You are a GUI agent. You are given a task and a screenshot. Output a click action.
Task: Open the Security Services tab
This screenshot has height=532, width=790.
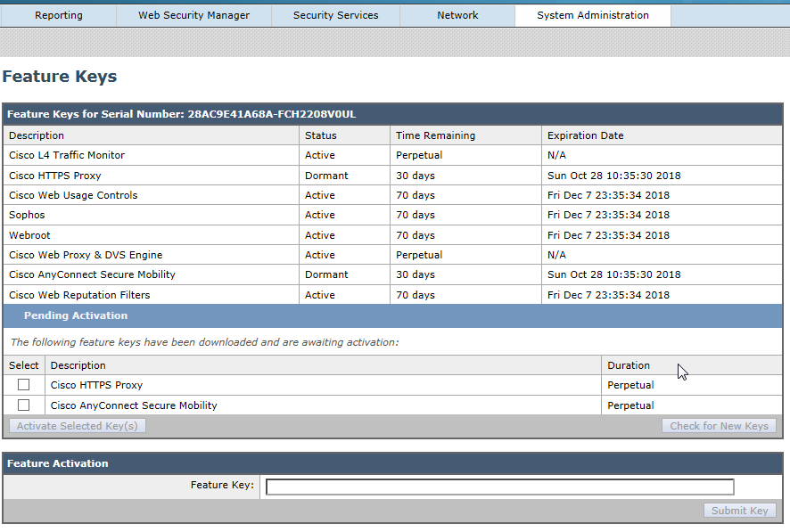point(335,16)
